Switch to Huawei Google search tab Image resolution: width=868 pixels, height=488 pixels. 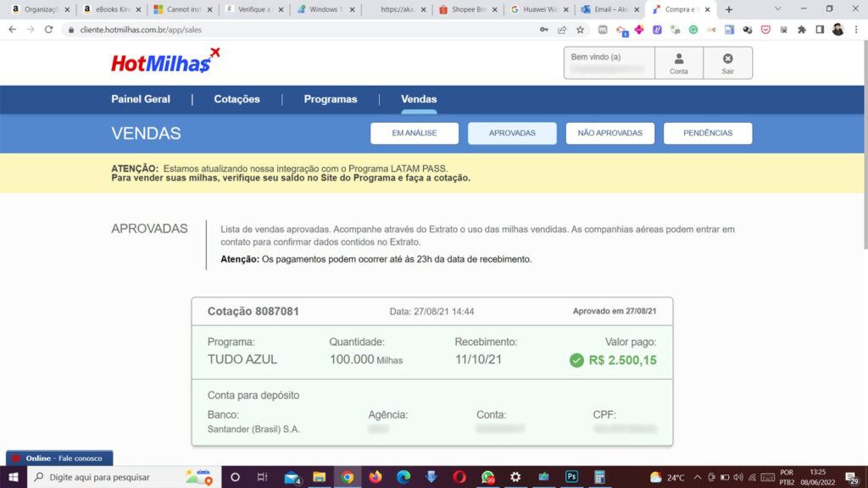click(x=539, y=9)
